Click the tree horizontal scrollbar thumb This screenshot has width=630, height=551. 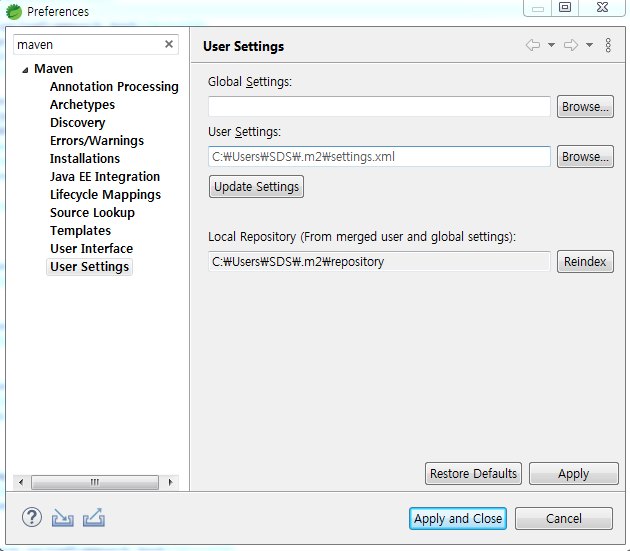[95, 482]
